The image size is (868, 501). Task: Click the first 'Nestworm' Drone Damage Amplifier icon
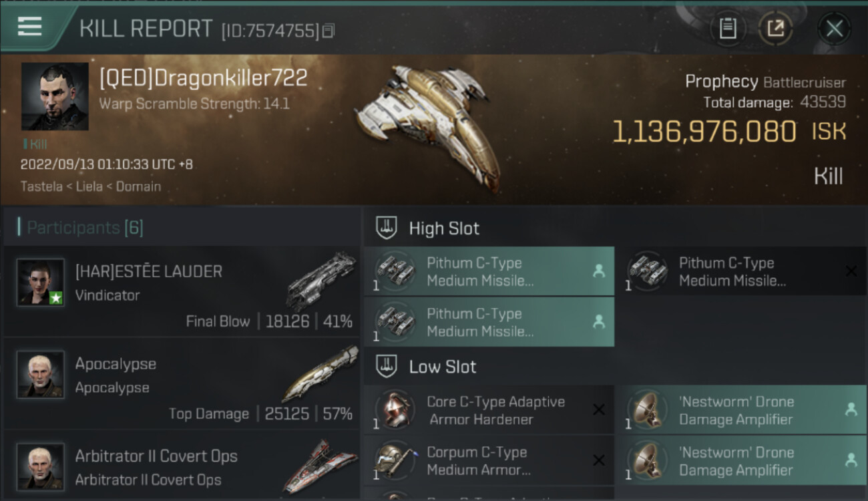[646, 410]
